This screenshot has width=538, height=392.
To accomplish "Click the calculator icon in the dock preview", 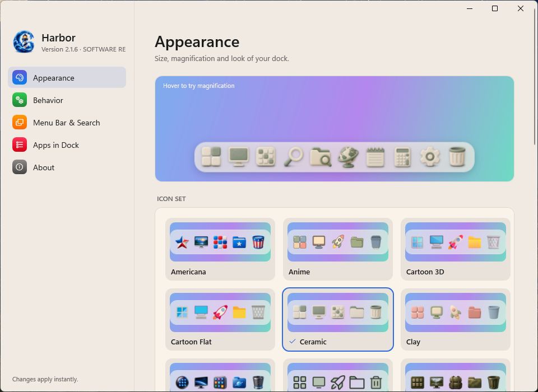I will click(x=402, y=157).
